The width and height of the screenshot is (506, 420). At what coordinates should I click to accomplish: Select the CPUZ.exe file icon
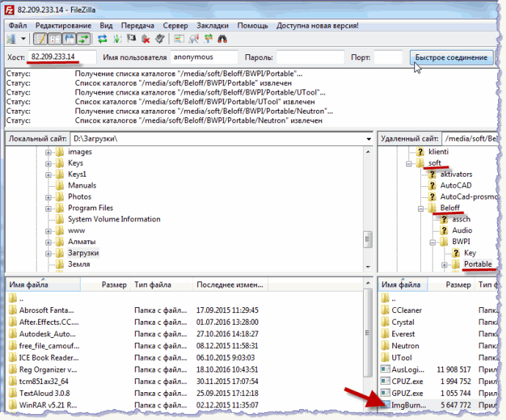[385, 381]
